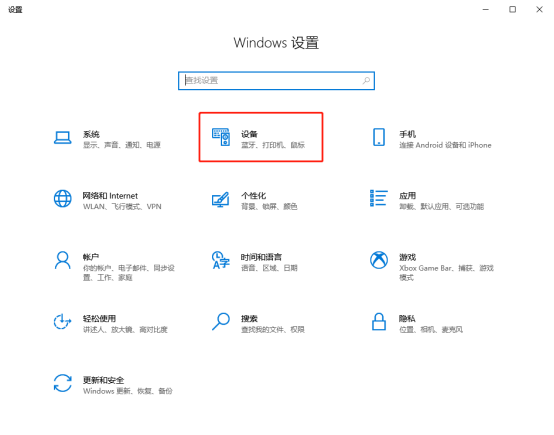Go to 隐私 settings title

click(x=407, y=318)
